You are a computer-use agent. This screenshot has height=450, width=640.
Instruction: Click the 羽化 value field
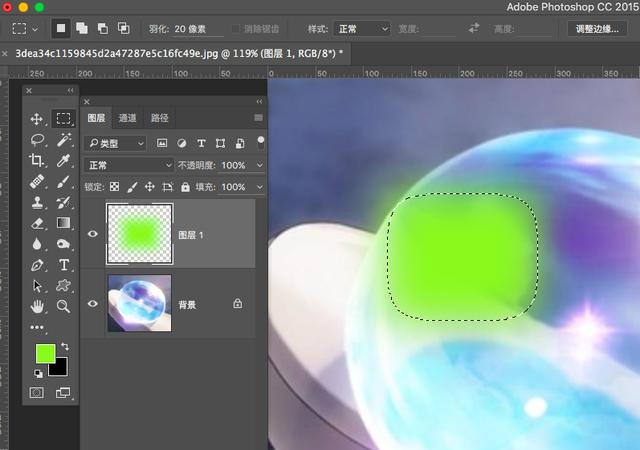click(198, 29)
